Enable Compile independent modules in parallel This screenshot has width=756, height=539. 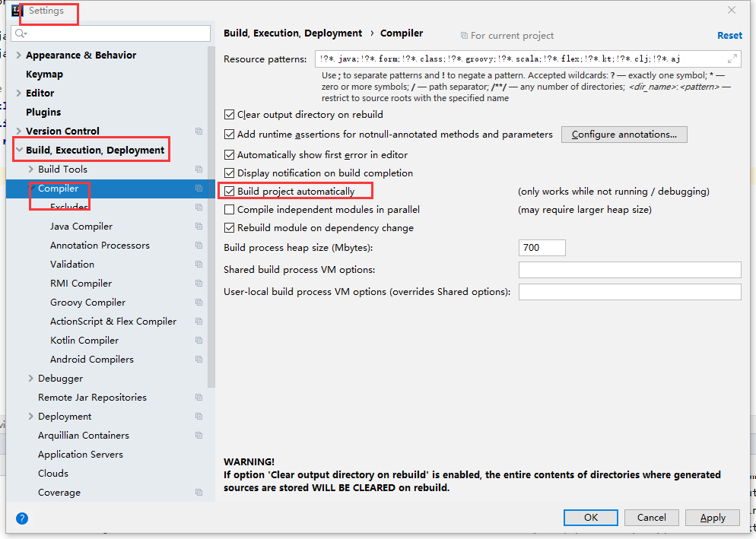coord(230,210)
